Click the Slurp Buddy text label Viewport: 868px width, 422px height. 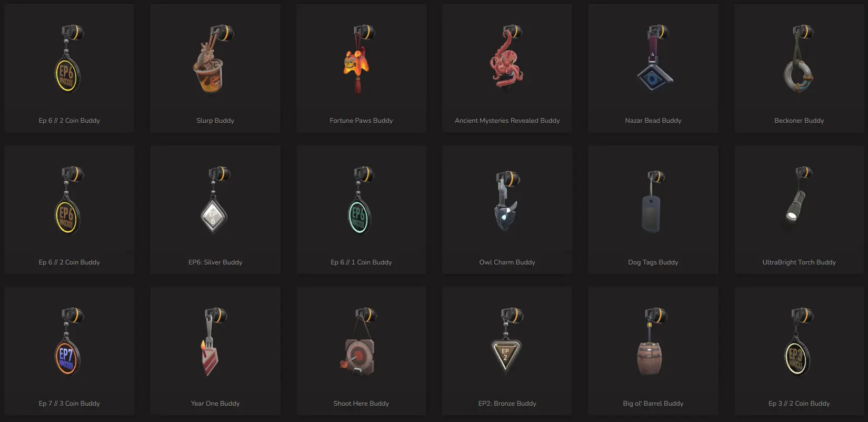(x=215, y=121)
